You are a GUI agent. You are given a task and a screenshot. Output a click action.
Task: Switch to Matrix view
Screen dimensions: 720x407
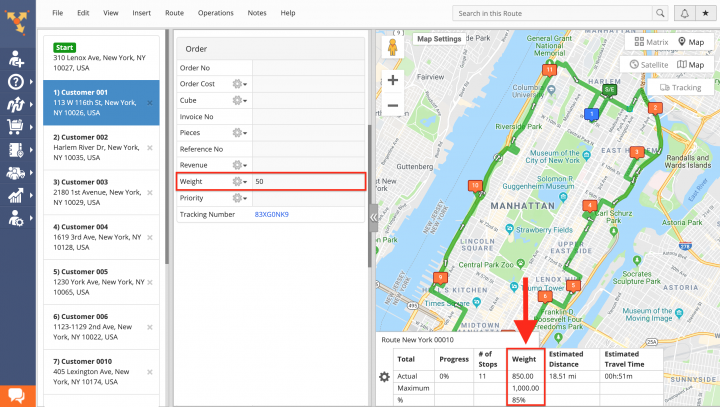651,42
